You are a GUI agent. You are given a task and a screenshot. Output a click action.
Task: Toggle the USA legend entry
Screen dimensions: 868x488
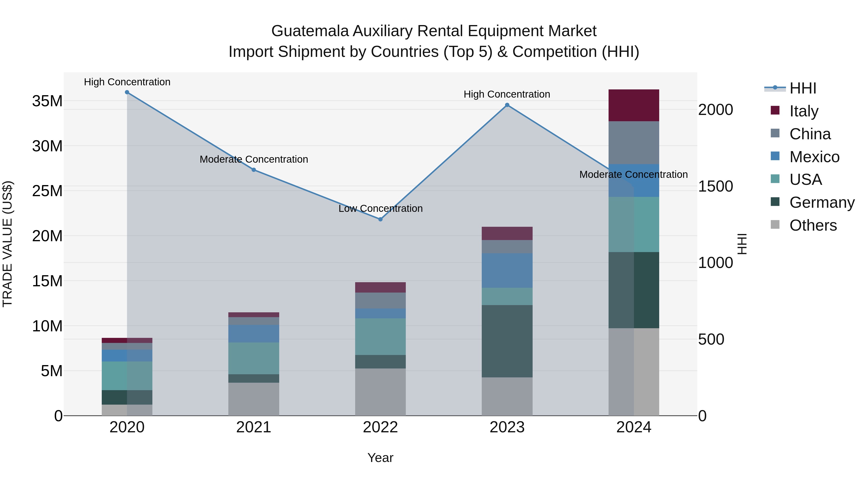(796, 180)
